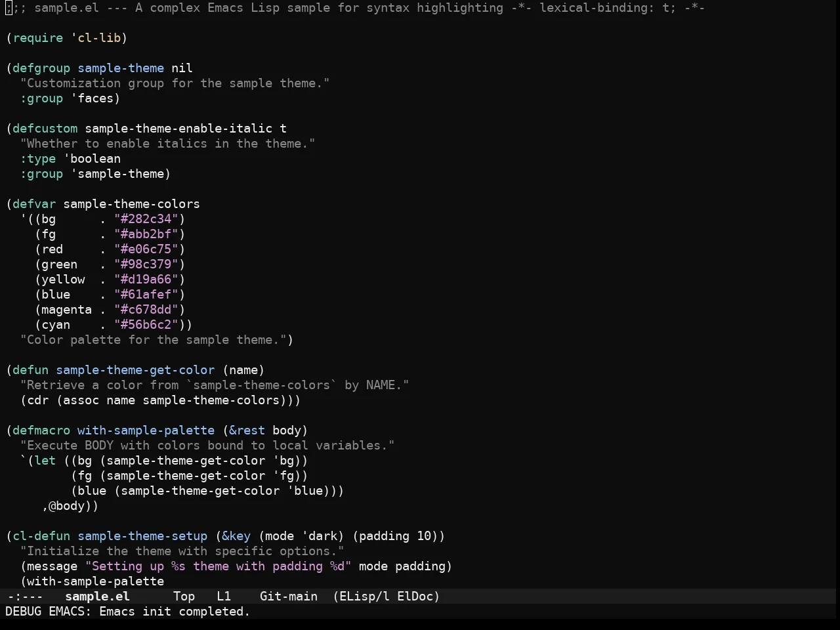Click the yellow key in the color alist
Screen dimensions: 840x630
(63, 280)
